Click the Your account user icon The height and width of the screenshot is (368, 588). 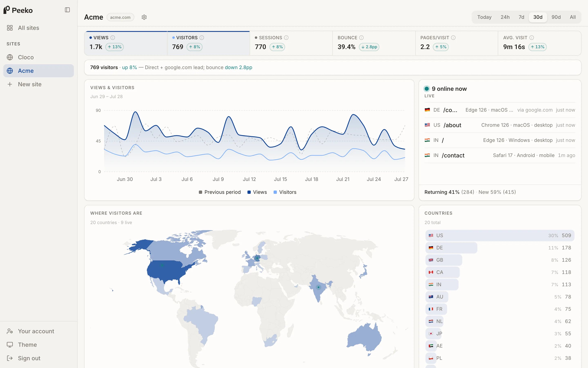click(10, 331)
